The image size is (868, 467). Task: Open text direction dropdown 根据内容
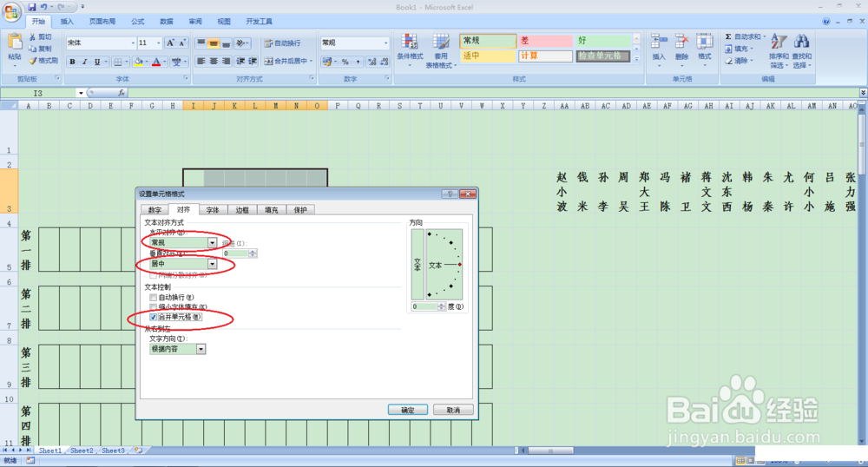pos(201,349)
